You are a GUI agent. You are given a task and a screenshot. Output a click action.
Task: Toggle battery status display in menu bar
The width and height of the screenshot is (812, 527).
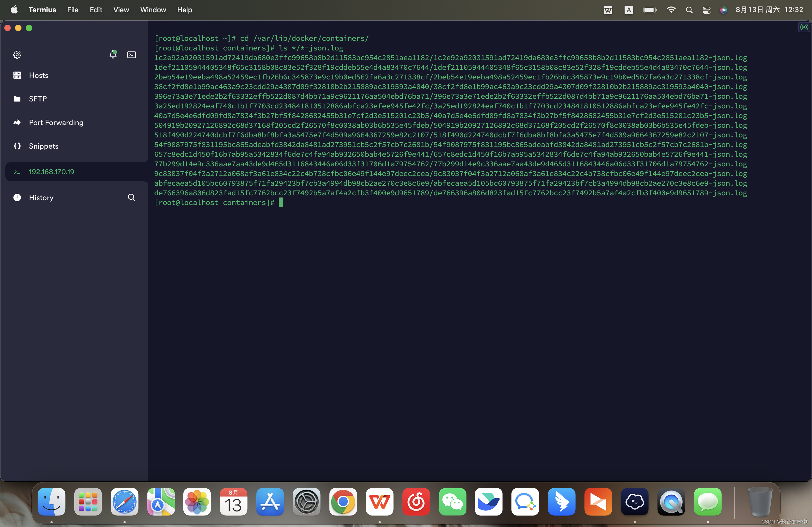pos(652,9)
